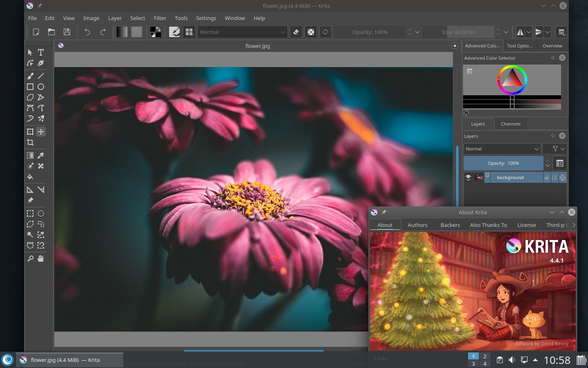The image size is (588, 368).
Task: Choose the Crop tool
Action: (30, 143)
